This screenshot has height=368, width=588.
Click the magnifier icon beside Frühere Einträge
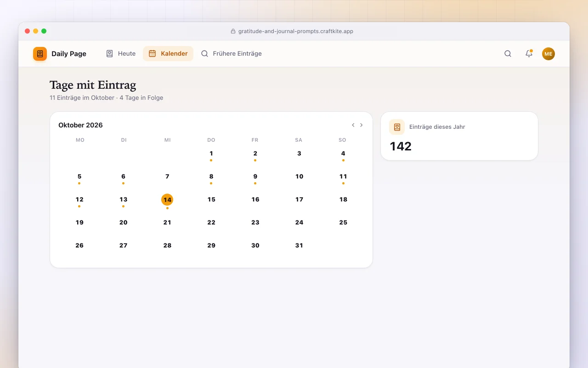point(204,53)
